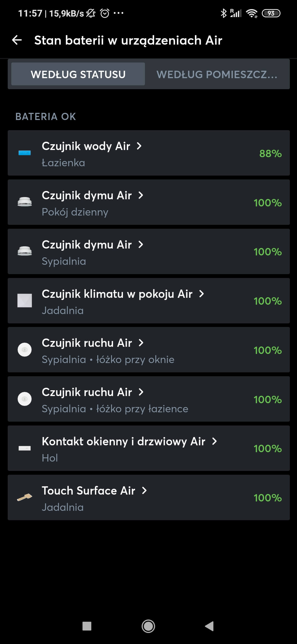Tap the room climate sensor icon
Image resolution: width=297 pixels, height=644 pixels.
pos(24,301)
